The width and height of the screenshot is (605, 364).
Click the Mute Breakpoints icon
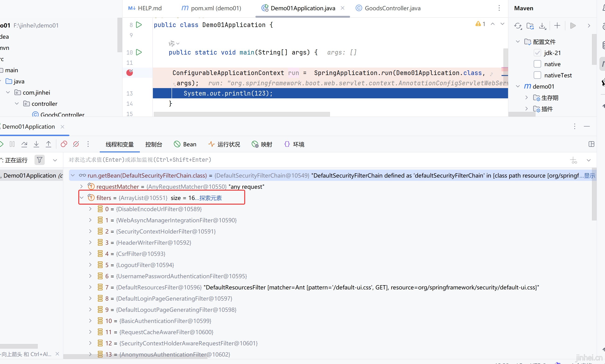76,144
